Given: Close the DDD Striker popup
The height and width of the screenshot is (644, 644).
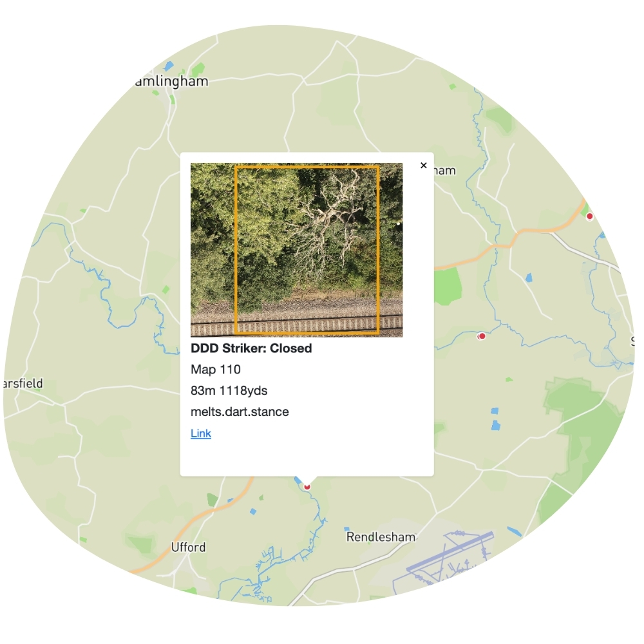Looking at the screenshot, I should [x=424, y=166].
